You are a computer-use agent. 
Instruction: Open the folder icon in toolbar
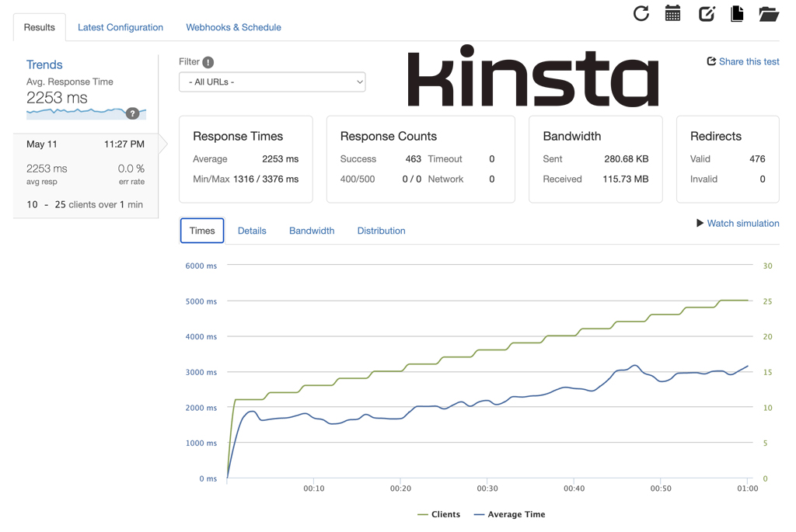pos(769,14)
